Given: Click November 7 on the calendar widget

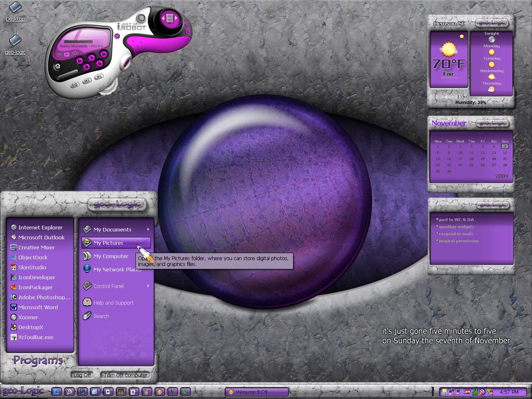Looking at the screenshot, I should [x=505, y=146].
